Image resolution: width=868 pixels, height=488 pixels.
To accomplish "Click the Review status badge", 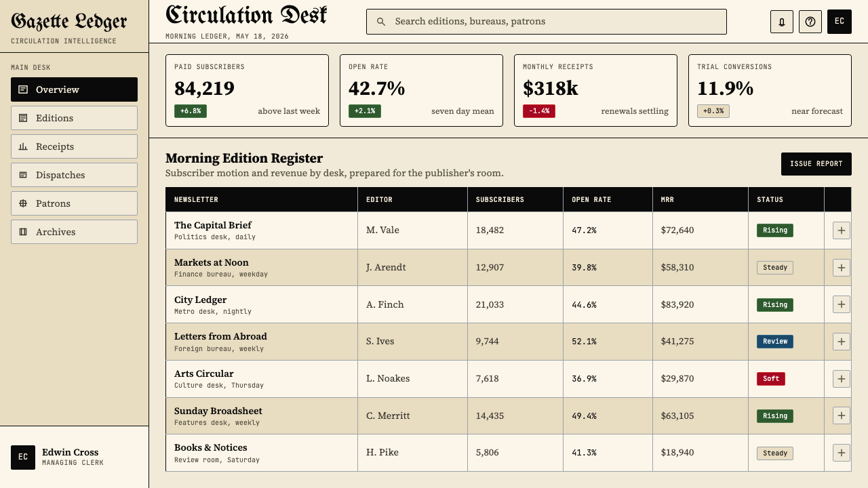I will click(775, 342).
